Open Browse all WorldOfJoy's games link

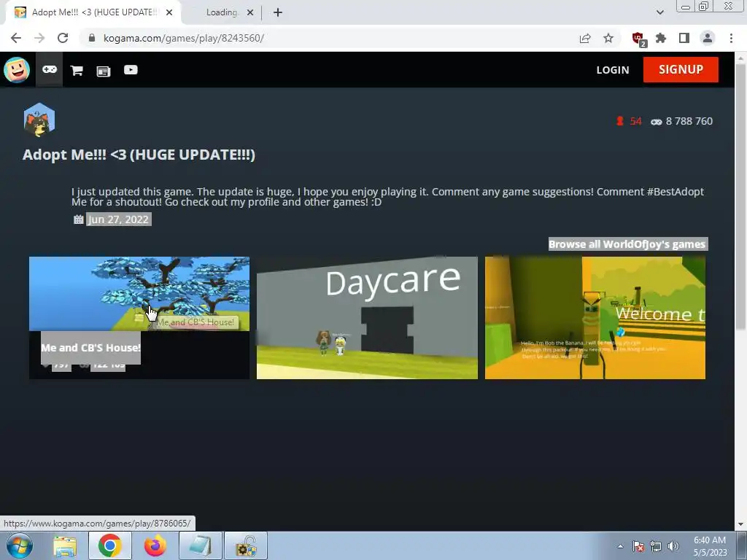(627, 244)
